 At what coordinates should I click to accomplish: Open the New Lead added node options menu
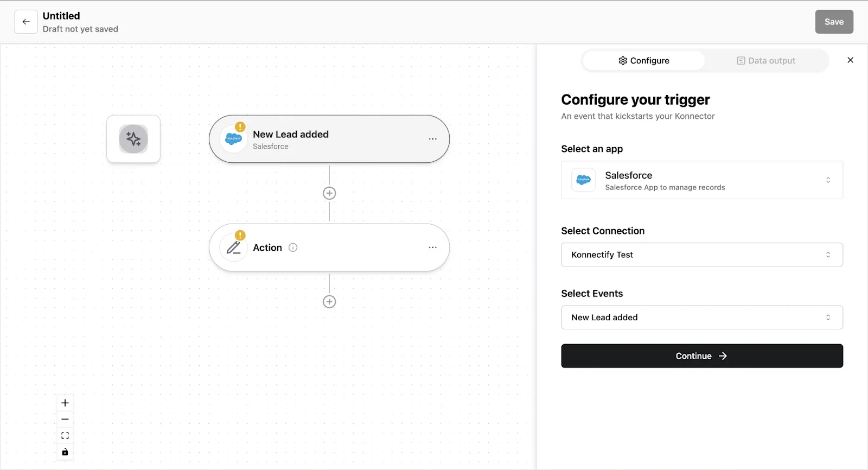(433, 139)
